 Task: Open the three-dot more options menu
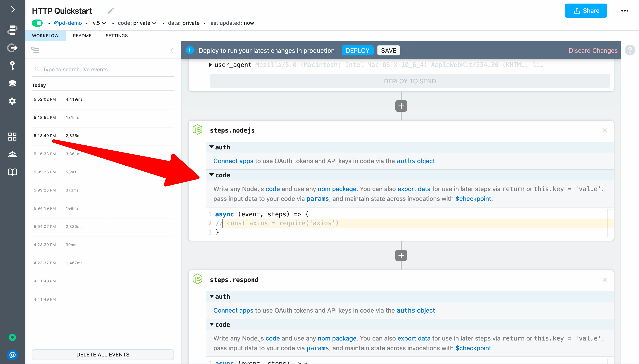[x=625, y=11]
